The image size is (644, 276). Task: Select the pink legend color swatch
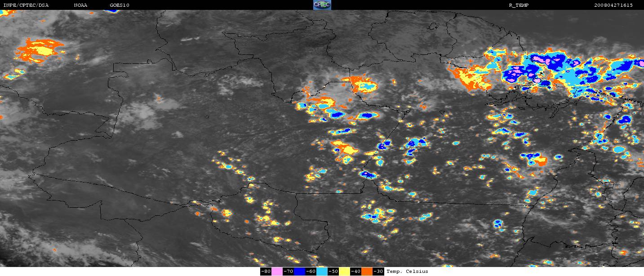click(x=277, y=272)
